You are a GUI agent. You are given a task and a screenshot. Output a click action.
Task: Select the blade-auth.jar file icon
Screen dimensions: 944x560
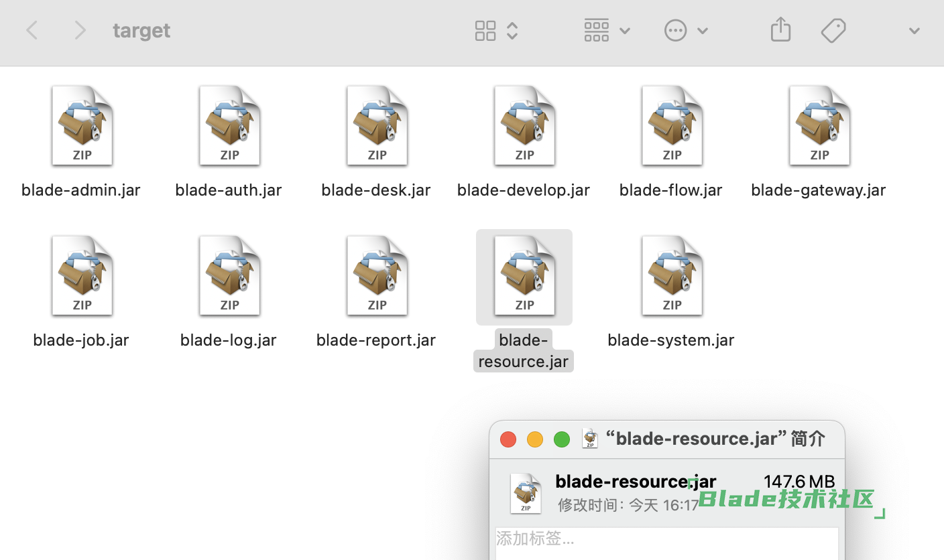pyautogui.click(x=229, y=126)
